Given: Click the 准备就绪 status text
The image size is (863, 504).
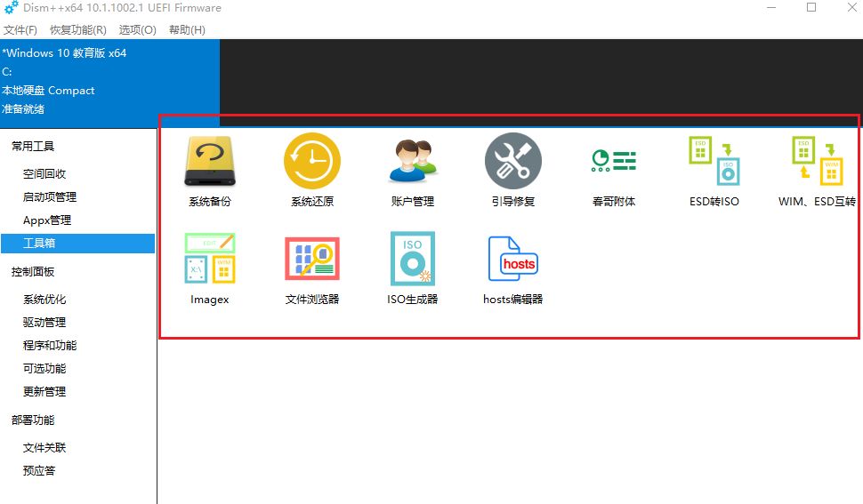Looking at the screenshot, I should point(23,108).
